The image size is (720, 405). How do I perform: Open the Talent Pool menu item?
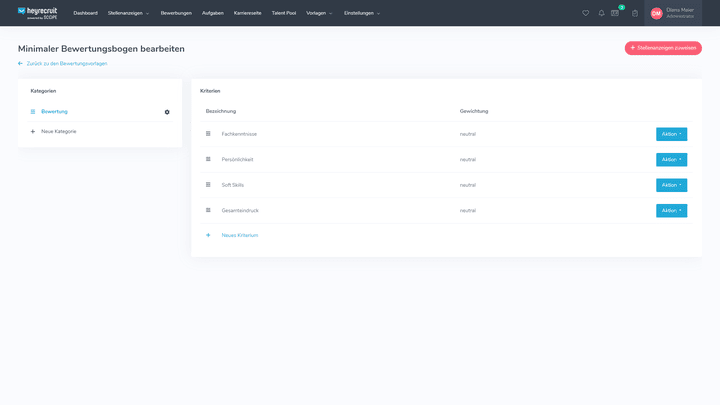click(284, 13)
